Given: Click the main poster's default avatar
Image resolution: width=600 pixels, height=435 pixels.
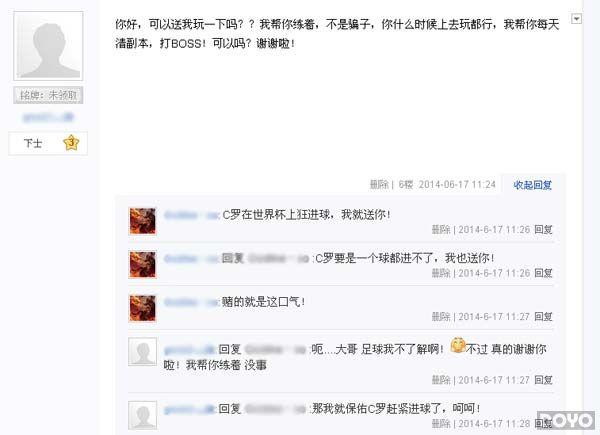Looking at the screenshot, I should pyautogui.click(x=48, y=46).
